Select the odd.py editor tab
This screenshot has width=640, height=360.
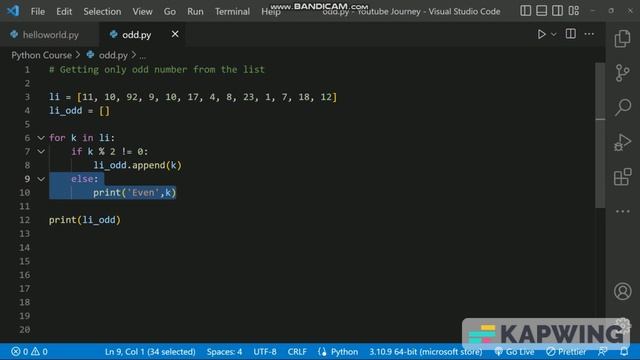click(136, 35)
